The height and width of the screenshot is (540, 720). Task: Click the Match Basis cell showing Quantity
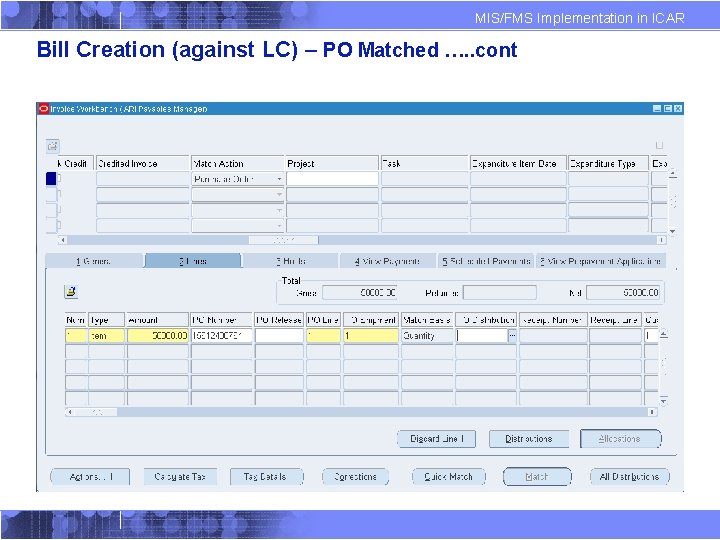point(427,336)
